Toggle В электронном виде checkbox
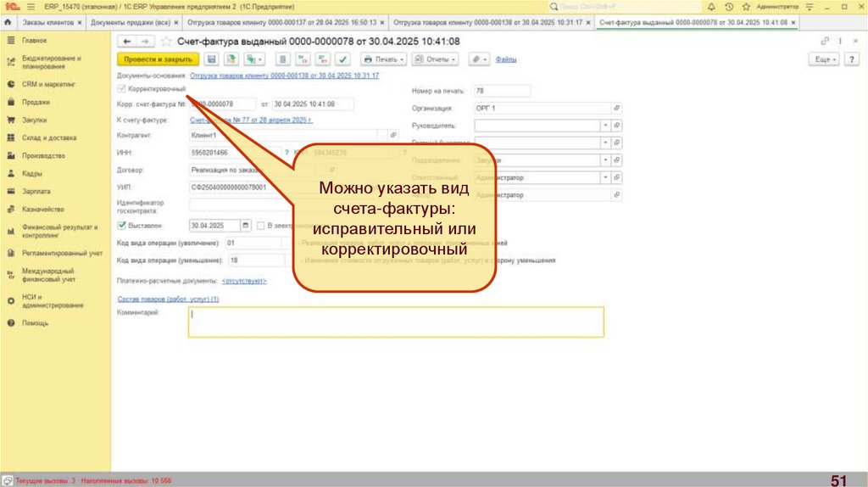The height and width of the screenshot is (487, 868). [260, 226]
